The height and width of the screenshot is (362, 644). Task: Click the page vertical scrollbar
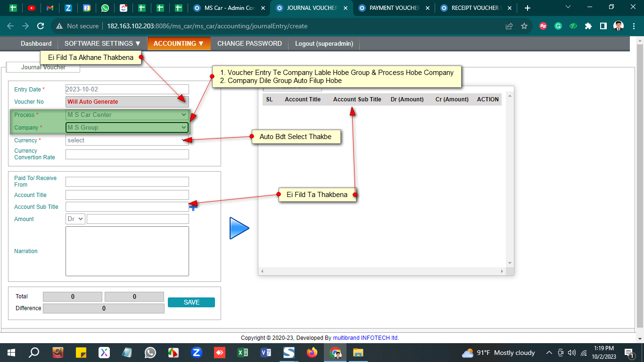click(640, 186)
